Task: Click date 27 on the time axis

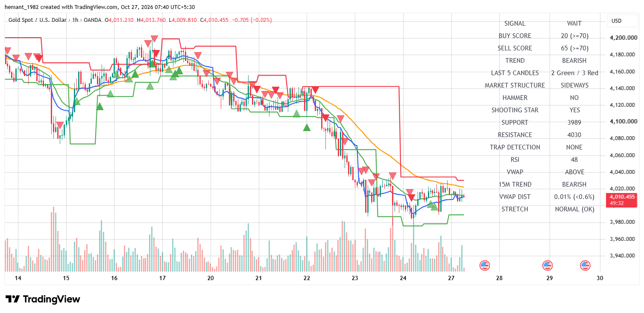Action: click(x=451, y=278)
